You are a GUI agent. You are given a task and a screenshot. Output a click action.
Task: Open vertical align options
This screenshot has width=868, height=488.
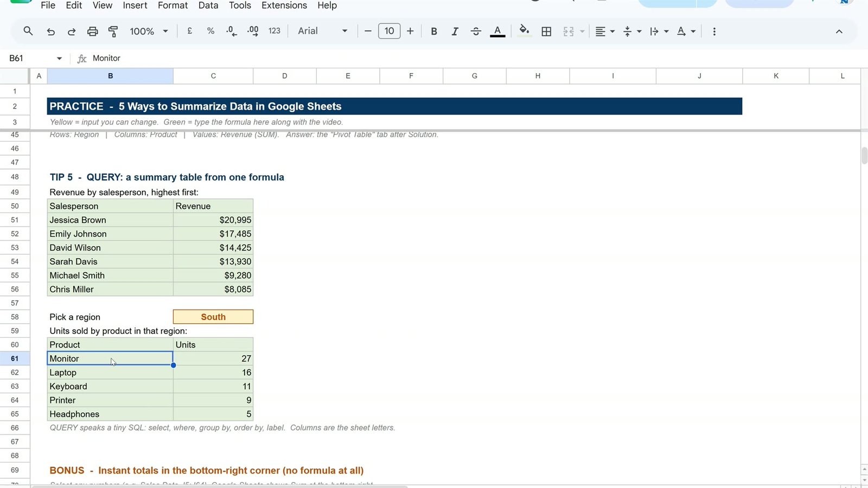tap(632, 31)
